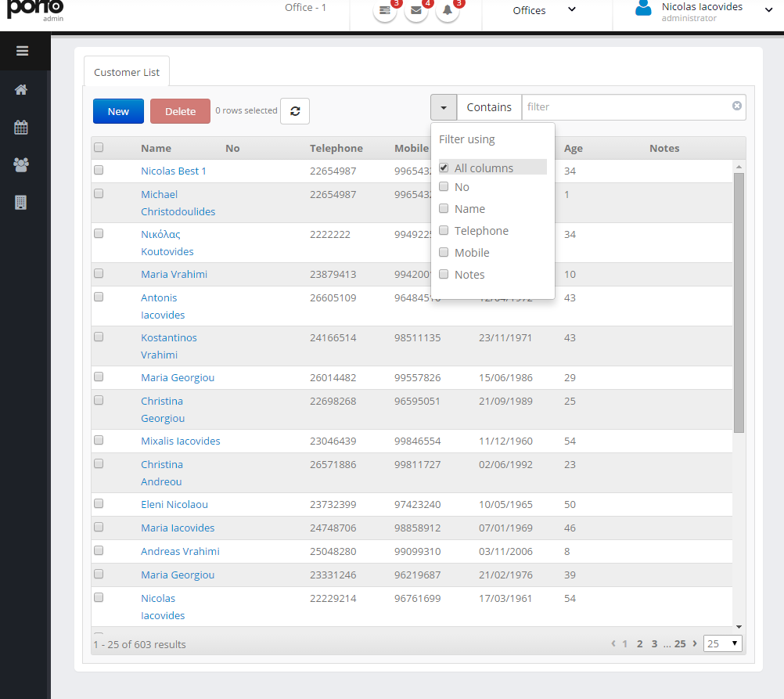
Task: Open the tasks notification icon in the header
Action: [384, 10]
